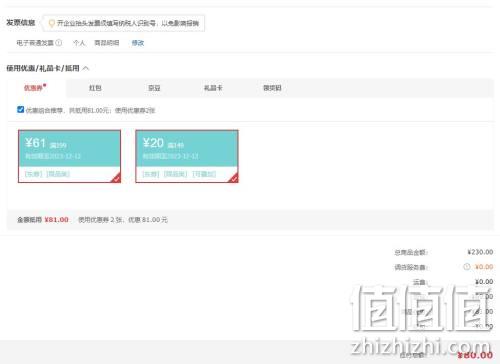The width and height of the screenshot is (500, 364).
Task: Click the info icon beside 电子普通发票
Action: coord(59,43)
